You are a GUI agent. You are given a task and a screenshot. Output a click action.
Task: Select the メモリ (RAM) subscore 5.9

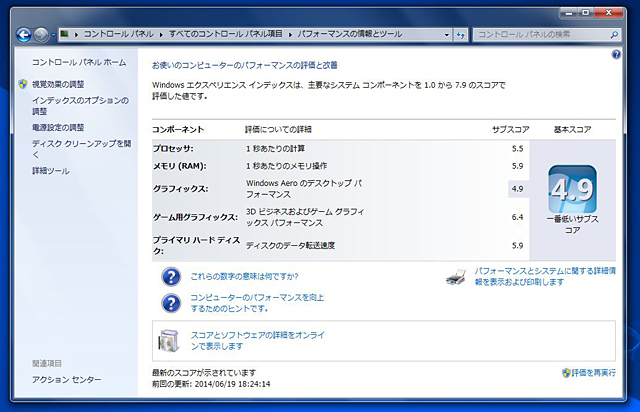[x=518, y=166]
